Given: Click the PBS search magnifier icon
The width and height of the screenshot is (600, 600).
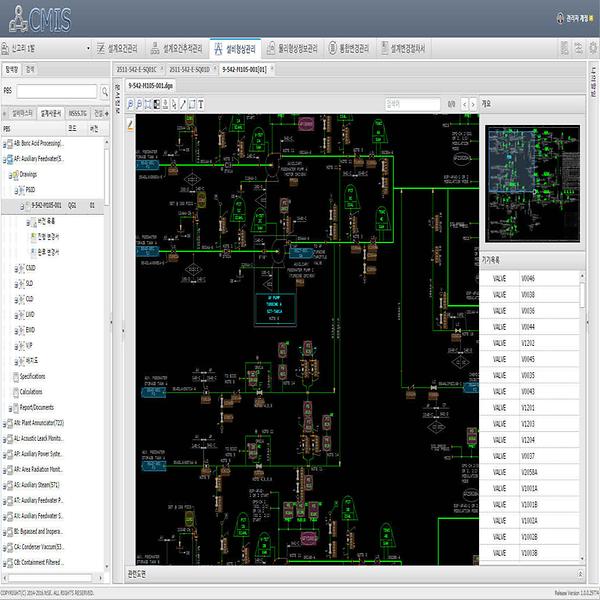Looking at the screenshot, I should [106, 89].
